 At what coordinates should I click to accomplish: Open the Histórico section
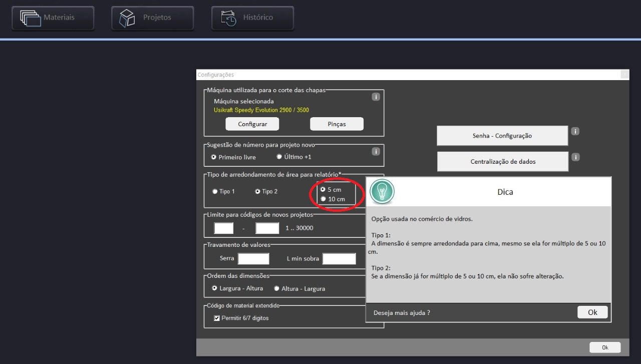coord(252,18)
